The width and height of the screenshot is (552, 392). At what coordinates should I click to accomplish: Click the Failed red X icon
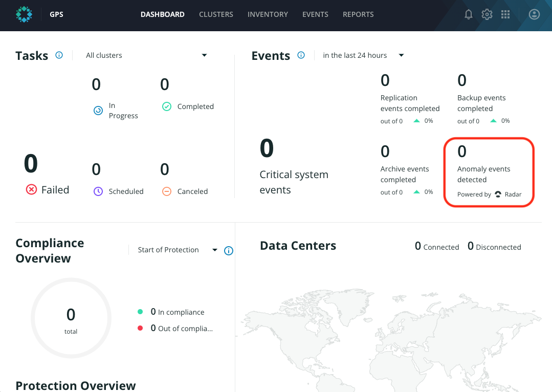[x=31, y=189]
